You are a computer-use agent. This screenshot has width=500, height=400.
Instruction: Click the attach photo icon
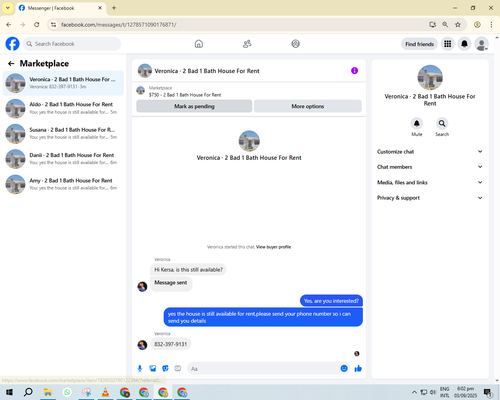point(153,368)
